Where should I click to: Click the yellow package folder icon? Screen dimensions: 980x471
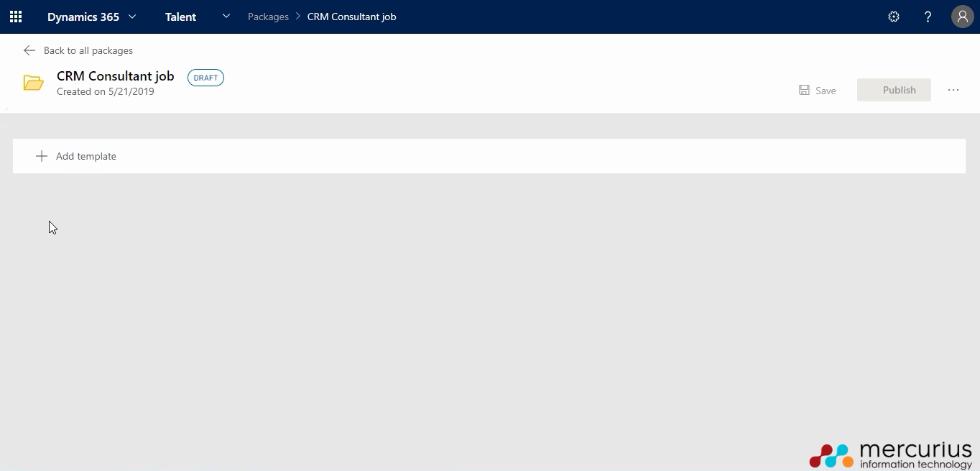33,83
